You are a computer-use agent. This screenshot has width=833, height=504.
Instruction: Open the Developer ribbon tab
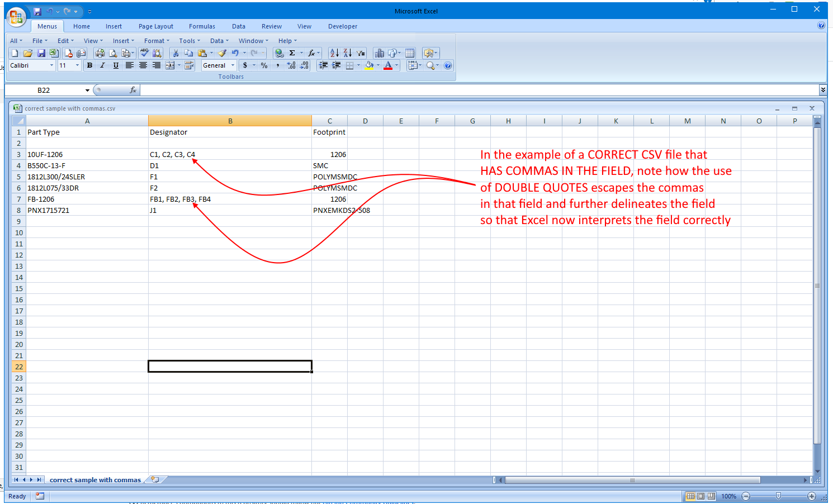(x=343, y=26)
